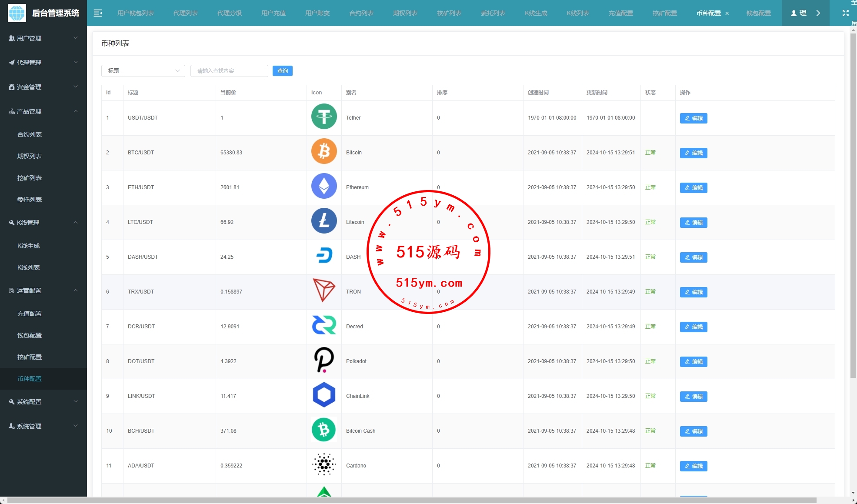The width and height of the screenshot is (857, 504).
Task: Click the Polkadot coin icon
Action: pyautogui.click(x=324, y=360)
